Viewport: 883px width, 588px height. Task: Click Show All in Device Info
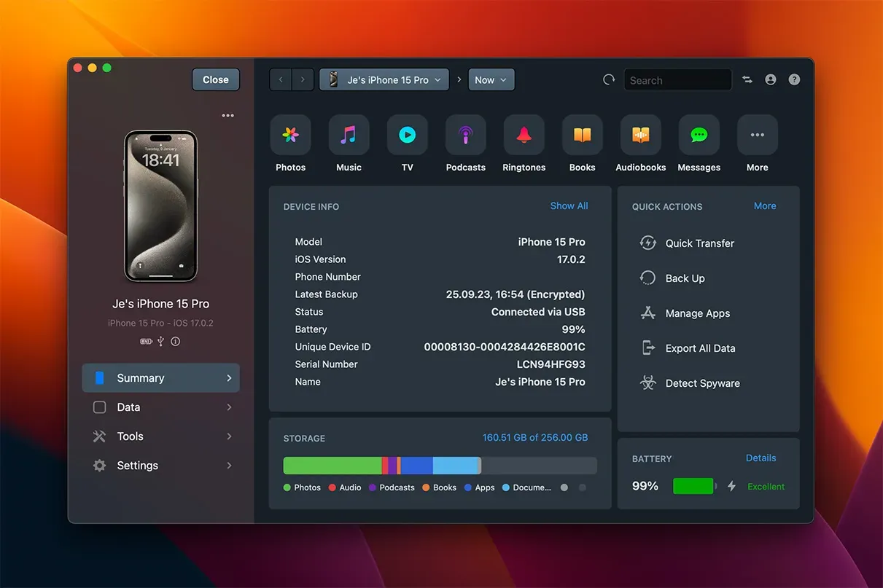[x=569, y=206]
